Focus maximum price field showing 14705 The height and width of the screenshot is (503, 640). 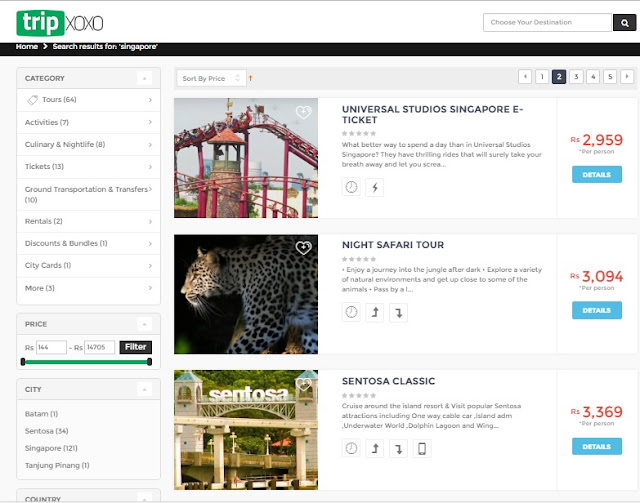[x=100, y=347]
